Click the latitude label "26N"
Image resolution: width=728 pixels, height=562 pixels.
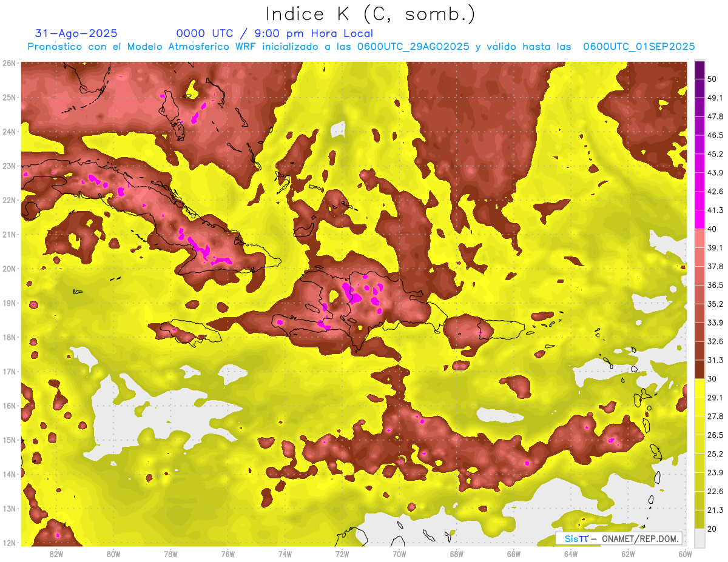[x=9, y=62]
